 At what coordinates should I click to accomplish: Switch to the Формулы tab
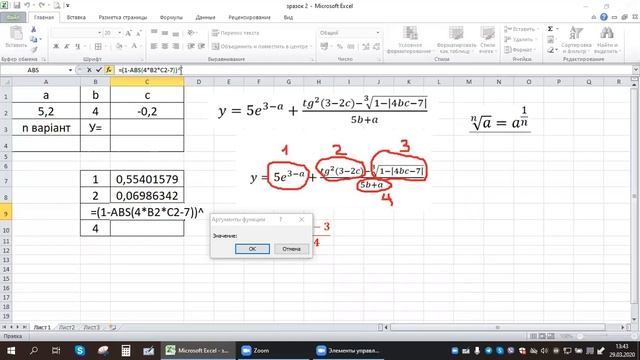coord(171,17)
